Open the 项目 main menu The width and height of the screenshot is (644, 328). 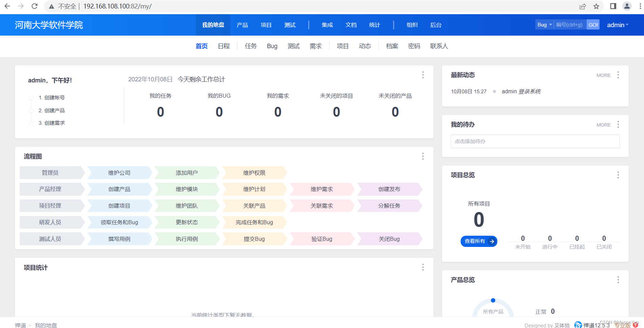[266, 25]
